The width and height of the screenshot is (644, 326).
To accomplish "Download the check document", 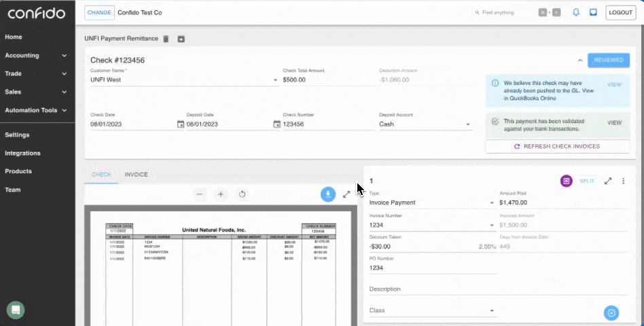I will [x=327, y=194].
